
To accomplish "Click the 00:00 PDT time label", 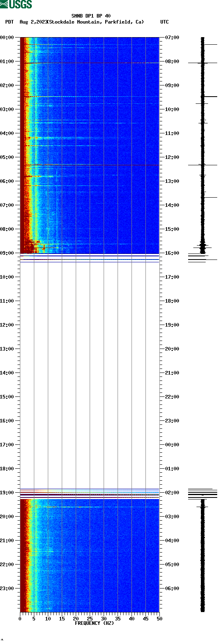I will [x=7, y=38].
